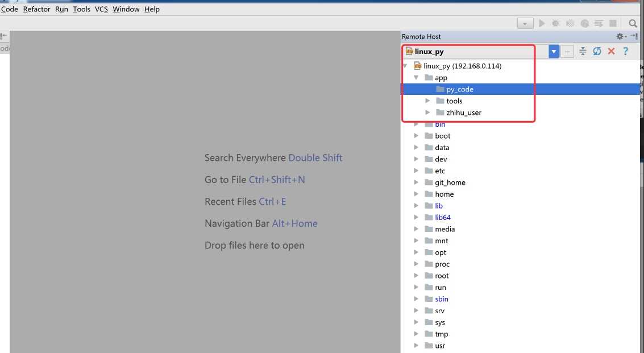The width and height of the screenshot is (644, 353).
Task: Click the Profile icon in toolbar
Action: (584, 23)
